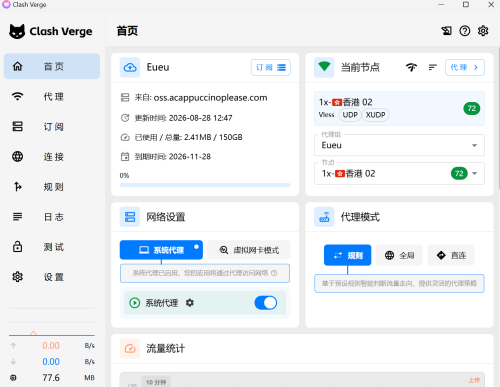Image resolution: width=500 pixels, height=387 pixels.
Task: Click the info icon in system proxy hint
Action: pyautogui.click(x=274, y=273)
